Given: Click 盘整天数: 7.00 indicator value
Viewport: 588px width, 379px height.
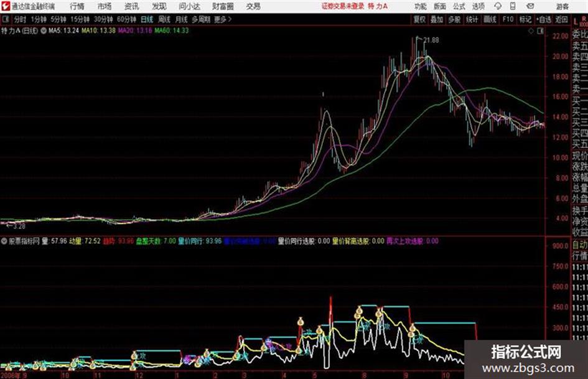Looking at the screenshot, I should pyautogui.click(x=156, y=241).
